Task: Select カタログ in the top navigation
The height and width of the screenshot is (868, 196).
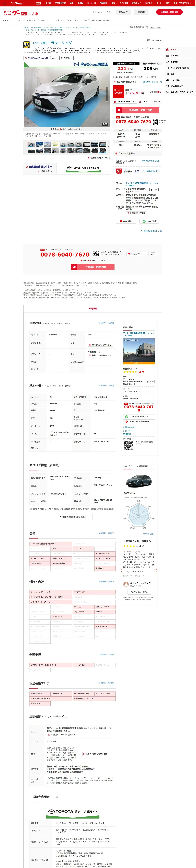Action: tap(148, 3)
